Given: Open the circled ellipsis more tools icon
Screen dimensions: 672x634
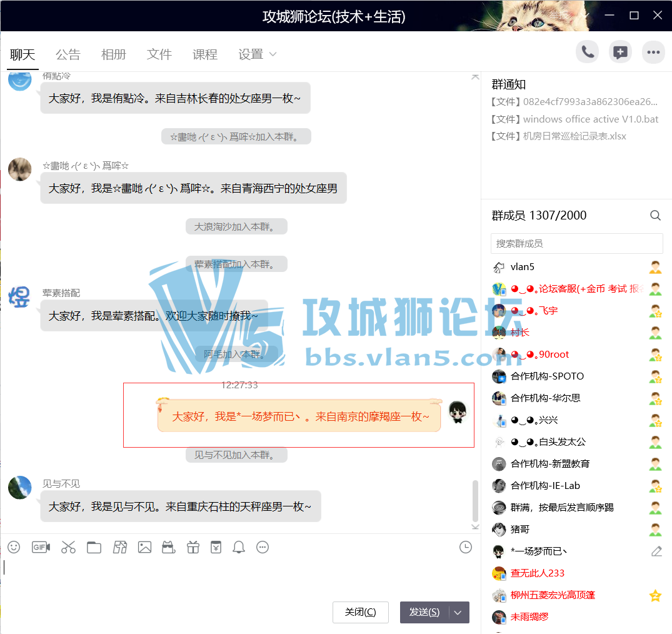Looking at the screenshot, I should pos(263,547).
